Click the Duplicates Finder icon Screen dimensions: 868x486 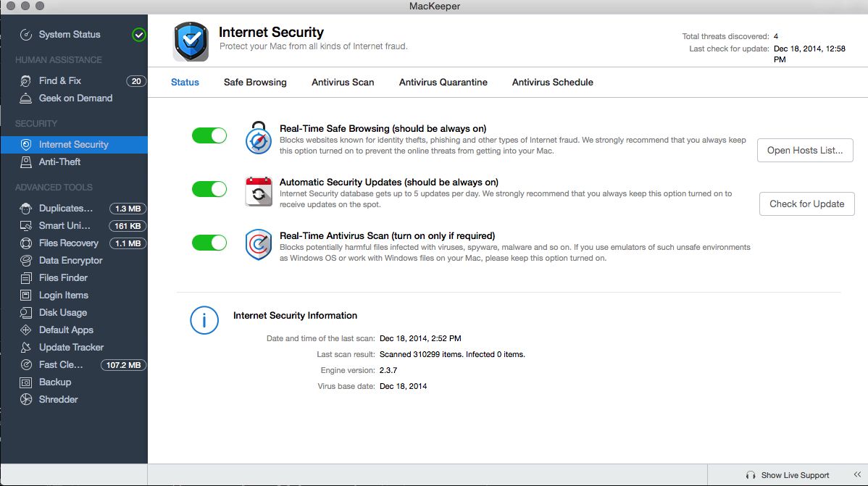(x=26, y=209)
